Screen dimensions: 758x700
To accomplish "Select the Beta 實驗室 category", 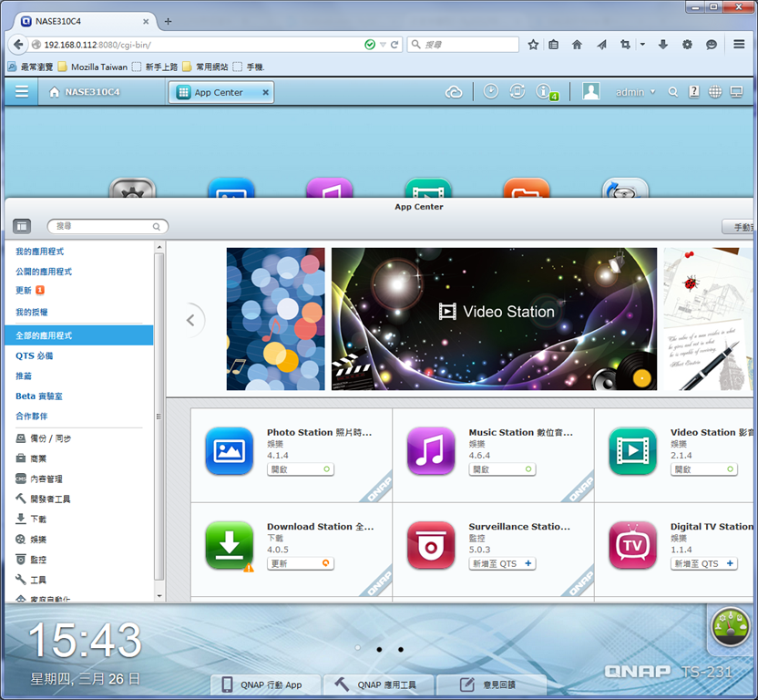I will click(38, 396).
